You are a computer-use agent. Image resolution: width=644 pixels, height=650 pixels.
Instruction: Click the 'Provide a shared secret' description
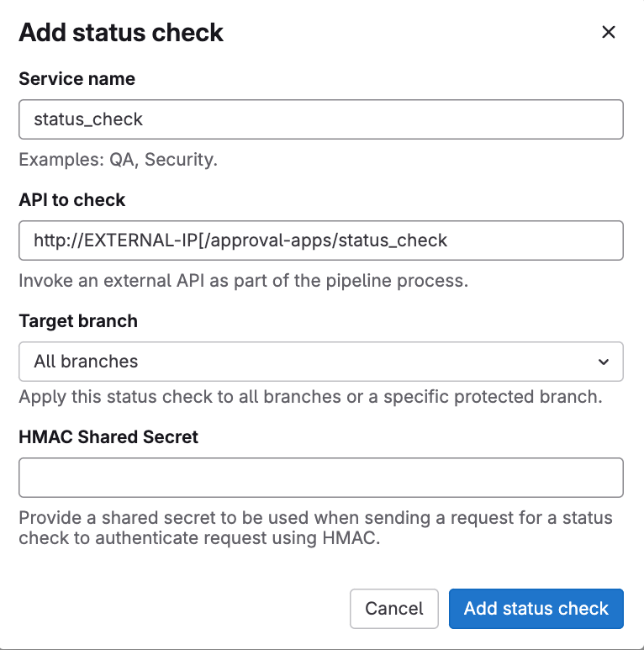point(315,528)
